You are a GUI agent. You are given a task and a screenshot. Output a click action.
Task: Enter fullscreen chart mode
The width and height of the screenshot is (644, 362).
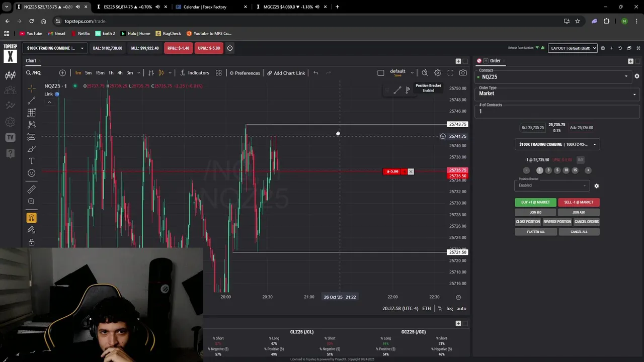point(450,73)
